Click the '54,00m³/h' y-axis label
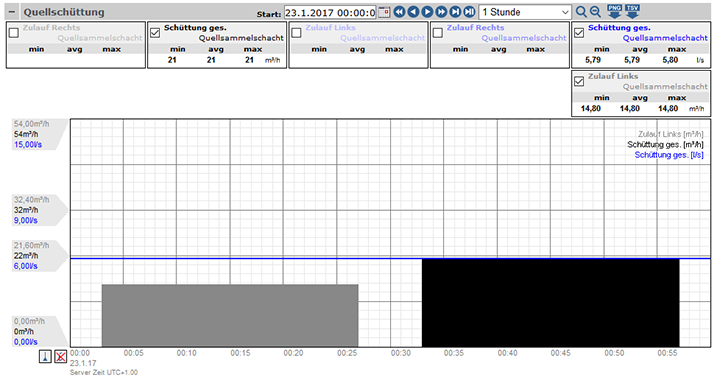The image size is (720, 380). click(x=32, y=124)
